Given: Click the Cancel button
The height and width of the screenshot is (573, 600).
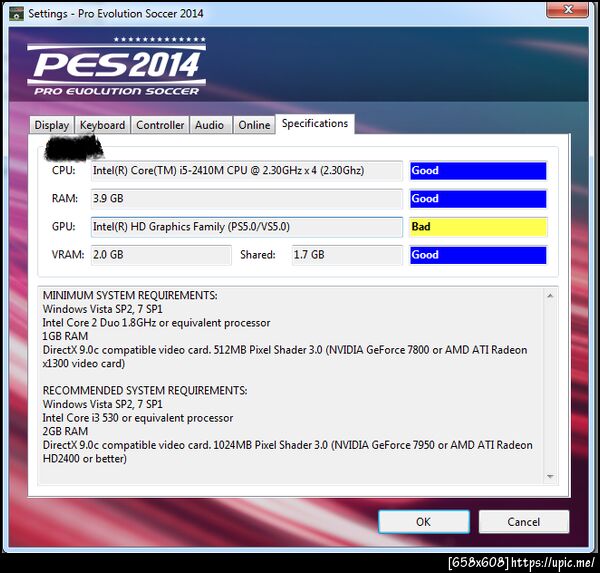Looking at the screenshot, I should (x=523, y=522).
